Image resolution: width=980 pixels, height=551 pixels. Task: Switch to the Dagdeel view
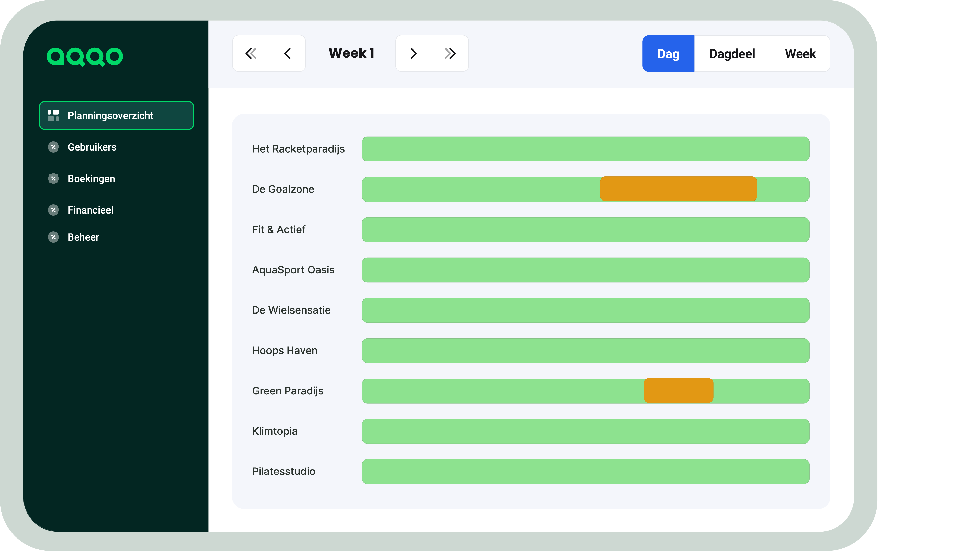coord(732,54)
